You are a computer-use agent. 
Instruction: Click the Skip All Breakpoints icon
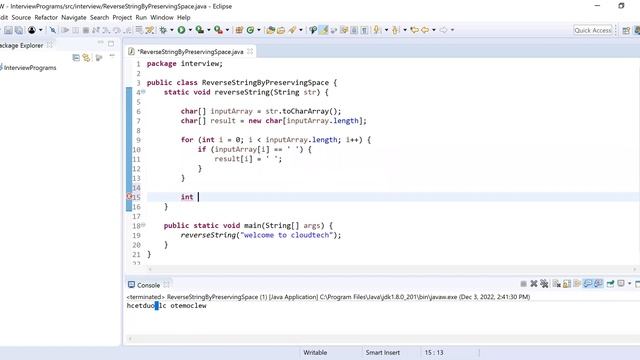53,30
